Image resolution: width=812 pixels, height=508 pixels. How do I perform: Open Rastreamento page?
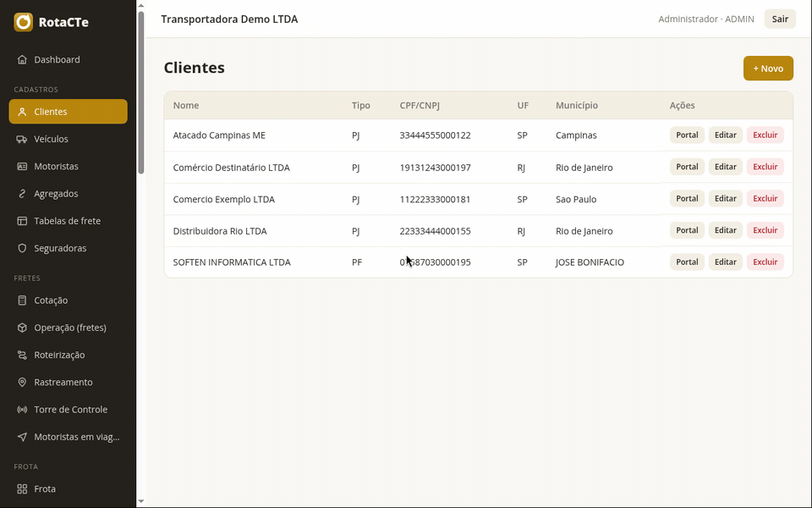click(x=68, y=382)
